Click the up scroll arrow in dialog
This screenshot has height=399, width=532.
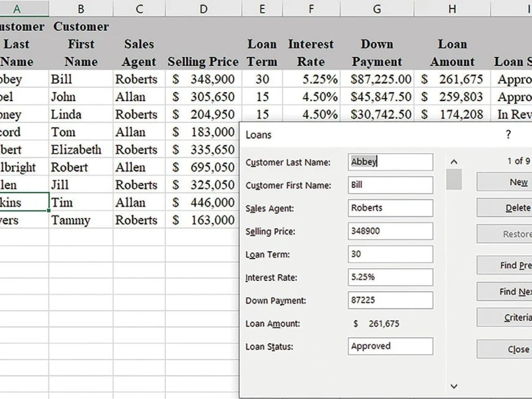(454, 161)
